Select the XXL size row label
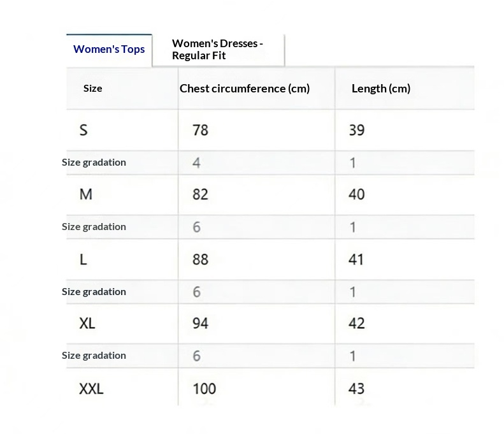The image size is (504, 434). pos(91,388)
